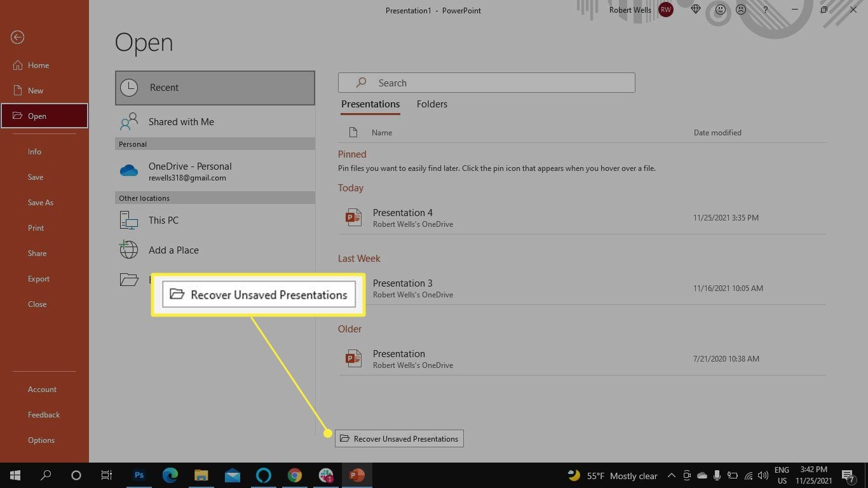This screenshot has height=488, width=868.
Task: Open Presentation 4 via its PowerPoint file icon
Action: (353, 217)
